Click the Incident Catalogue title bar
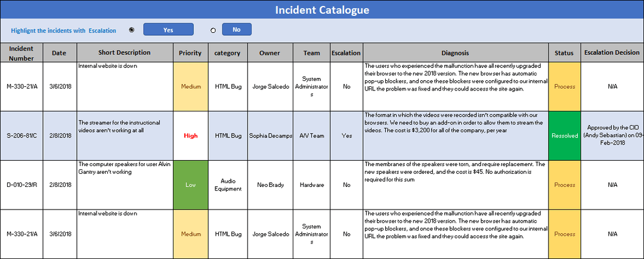644x259 pixels. [x=322, y=10]
